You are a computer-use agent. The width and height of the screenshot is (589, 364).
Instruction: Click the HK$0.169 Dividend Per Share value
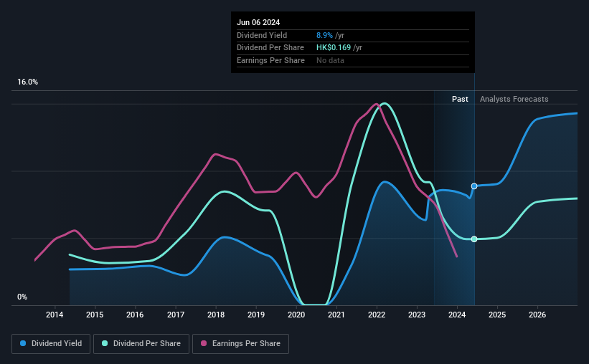[x=334, y=48]
